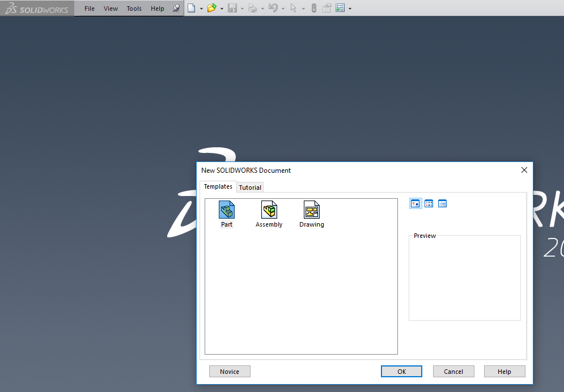
Task: Click the Undo toolbar icon
Action: pyautogui.click(x=273, y=8)
